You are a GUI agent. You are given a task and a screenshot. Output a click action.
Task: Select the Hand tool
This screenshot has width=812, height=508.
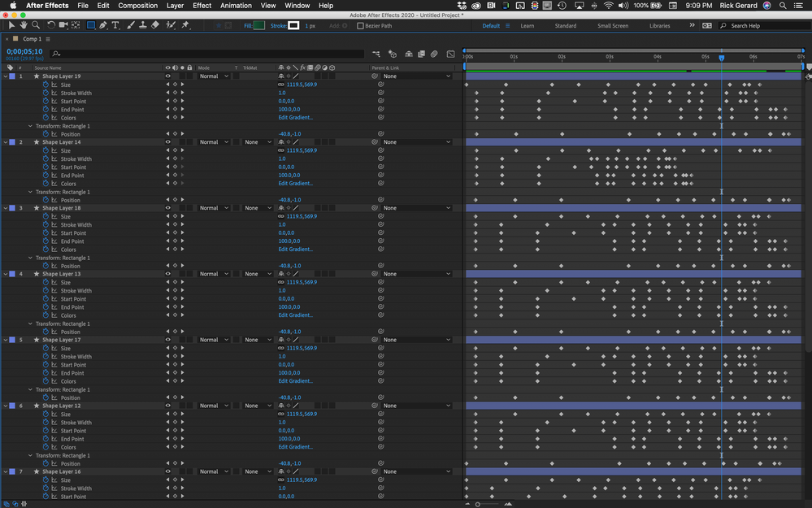(x=24, y=25)
